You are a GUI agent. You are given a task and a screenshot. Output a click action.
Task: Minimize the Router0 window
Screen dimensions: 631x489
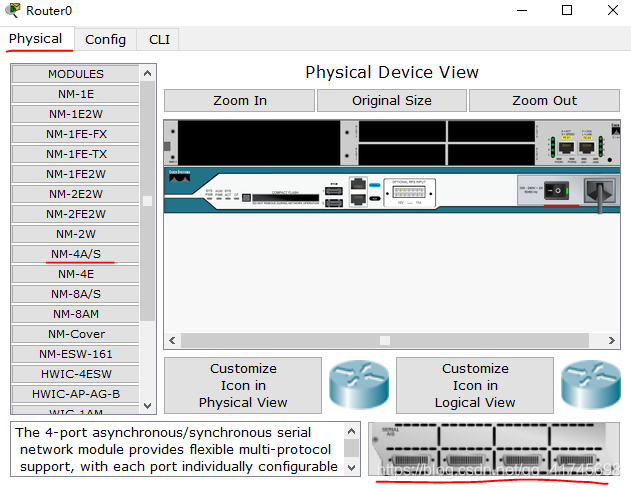[x=522, y=10]
